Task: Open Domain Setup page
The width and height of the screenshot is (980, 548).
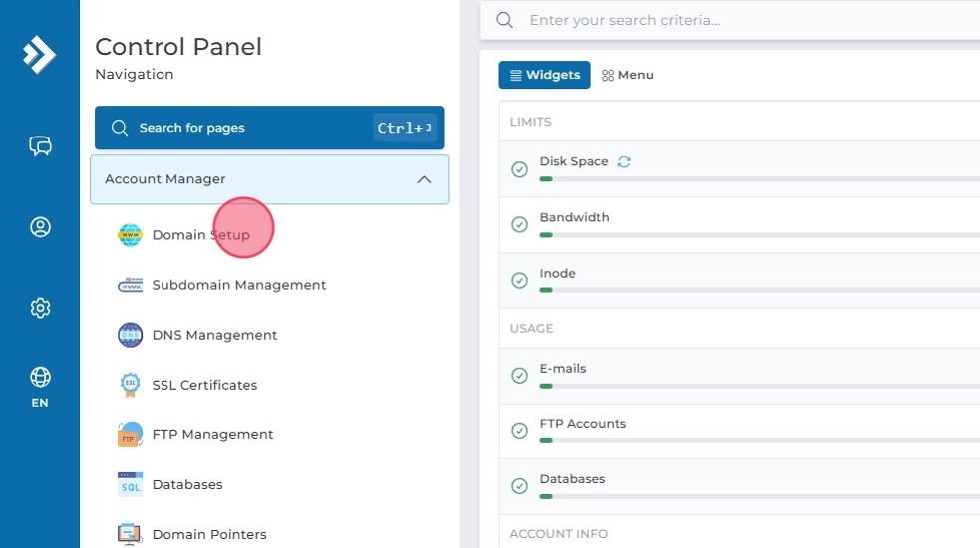Action: point(200,235)
